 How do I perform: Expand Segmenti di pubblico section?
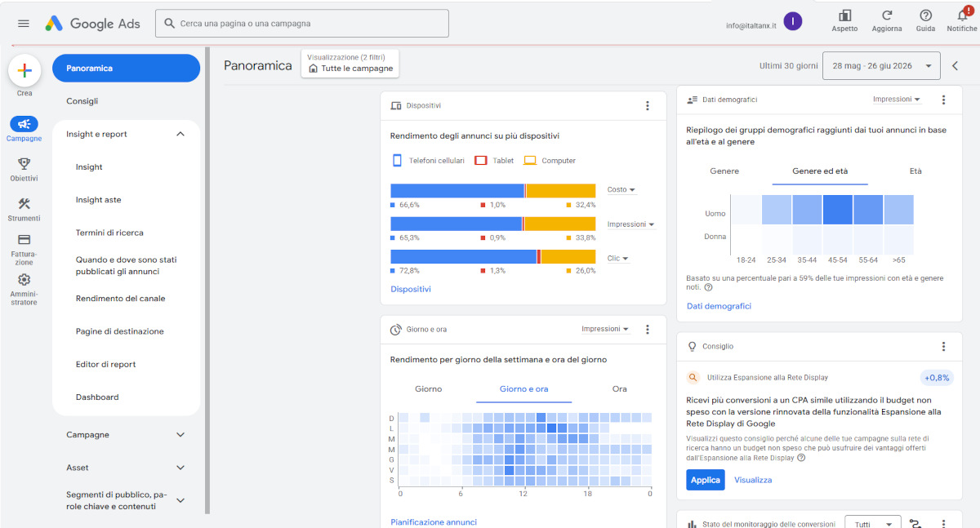180,500
